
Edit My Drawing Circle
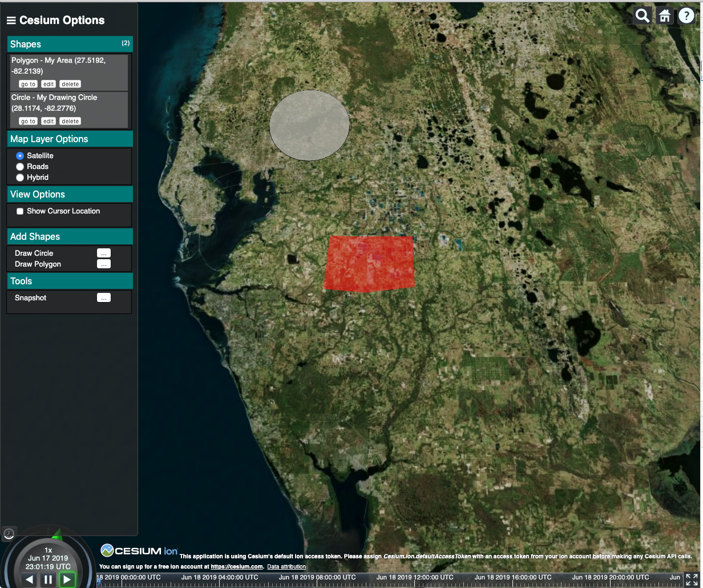[x=49, y=121]
